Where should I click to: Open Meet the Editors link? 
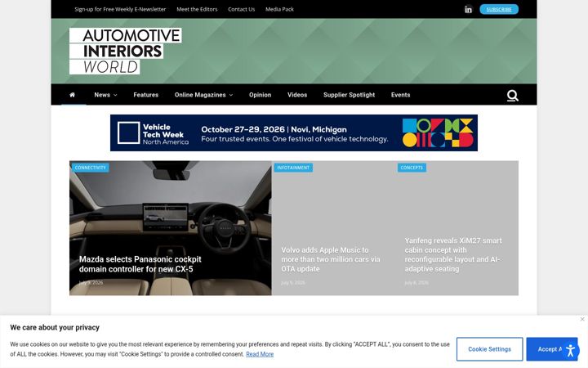(x=197, y=9)
